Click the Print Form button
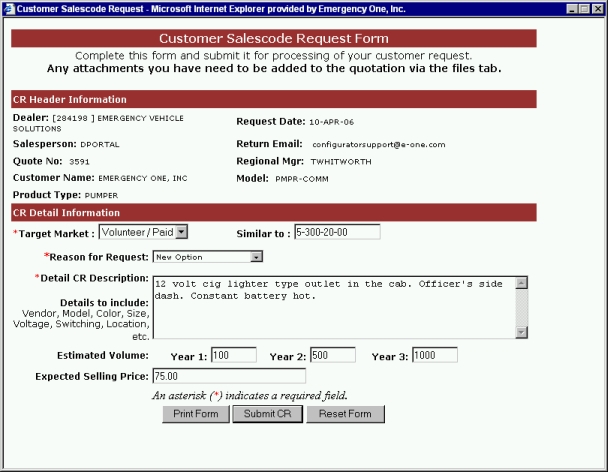The height and width of the screenshot is (472, 608). (x=196, y=414)
